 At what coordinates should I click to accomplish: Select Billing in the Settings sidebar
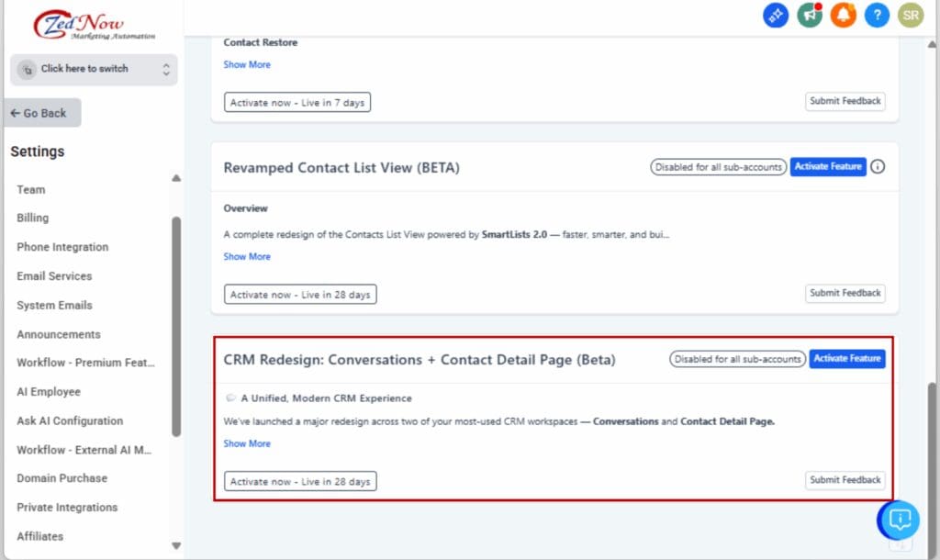[x=32, y=218]
